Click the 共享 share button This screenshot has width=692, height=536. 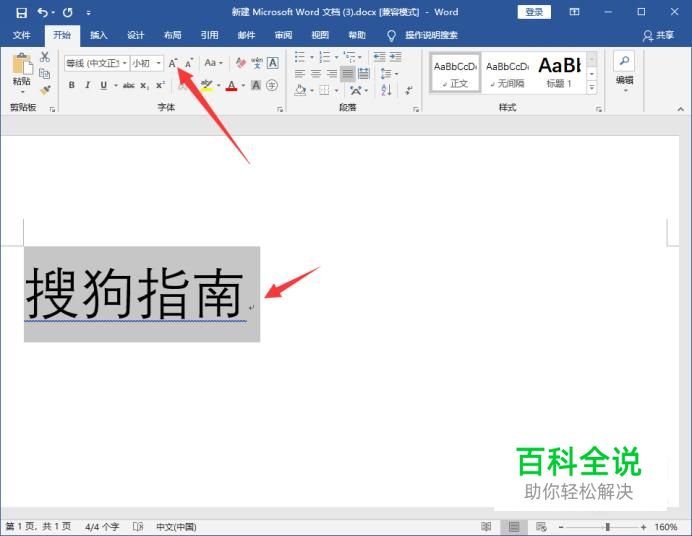coord(658,35)
